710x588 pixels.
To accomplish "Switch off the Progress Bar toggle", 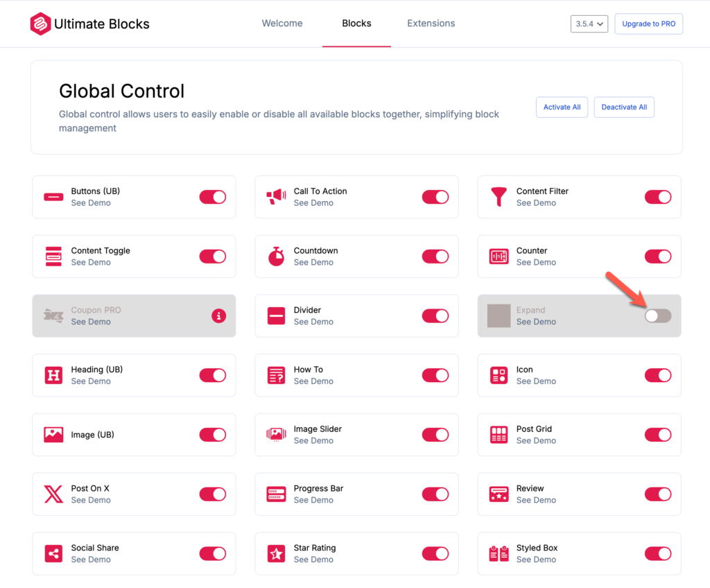I will 435,494.
